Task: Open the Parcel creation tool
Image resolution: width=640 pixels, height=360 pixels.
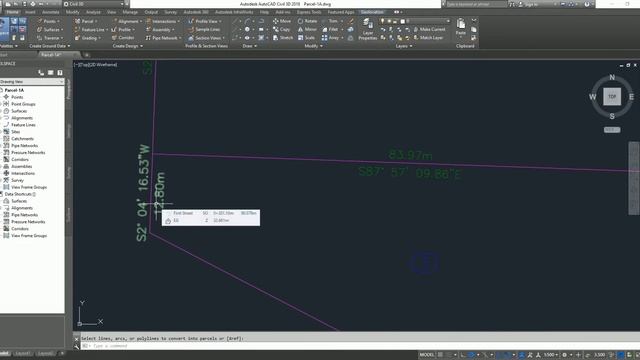Action: tap(85, 21)
